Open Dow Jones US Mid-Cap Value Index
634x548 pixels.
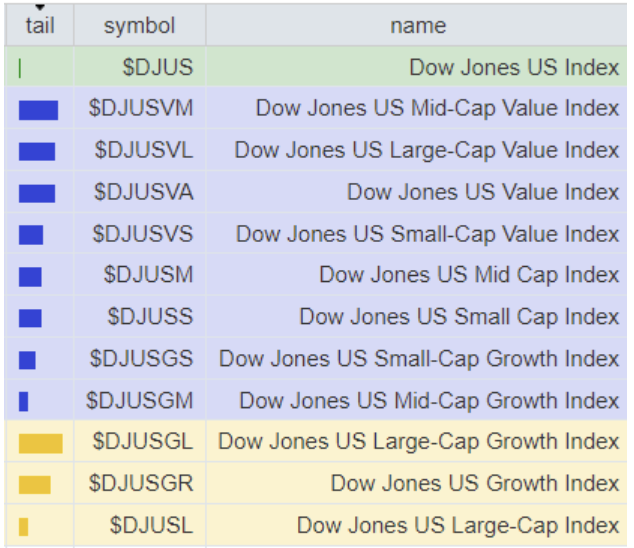pyautogui.click(x=437, y=108)
